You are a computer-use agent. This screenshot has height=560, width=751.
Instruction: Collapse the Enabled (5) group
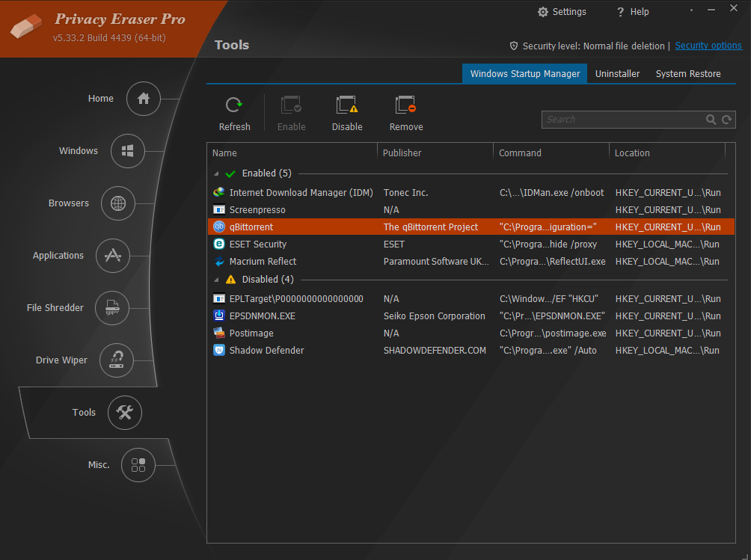click(x=216, y=173)
